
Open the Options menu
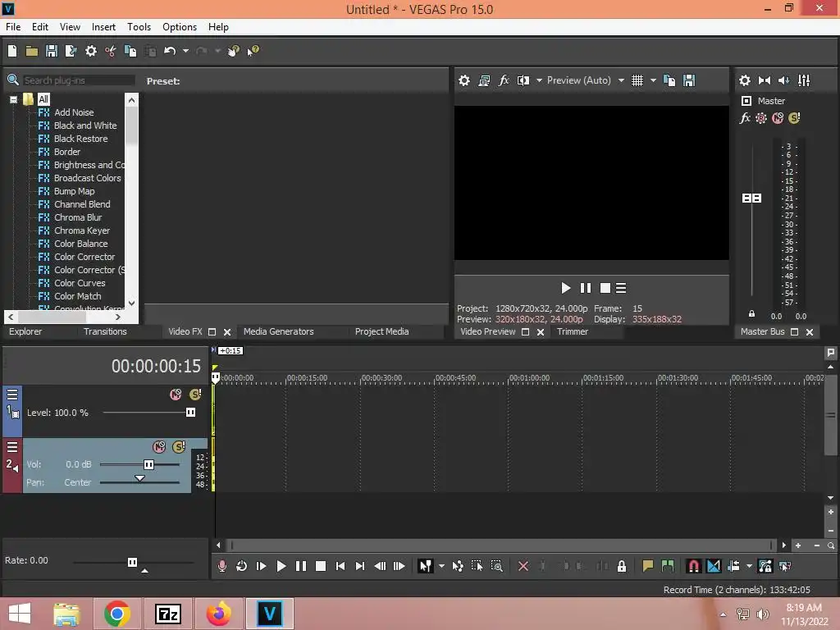pyautogui.click(x=180, y=27)
